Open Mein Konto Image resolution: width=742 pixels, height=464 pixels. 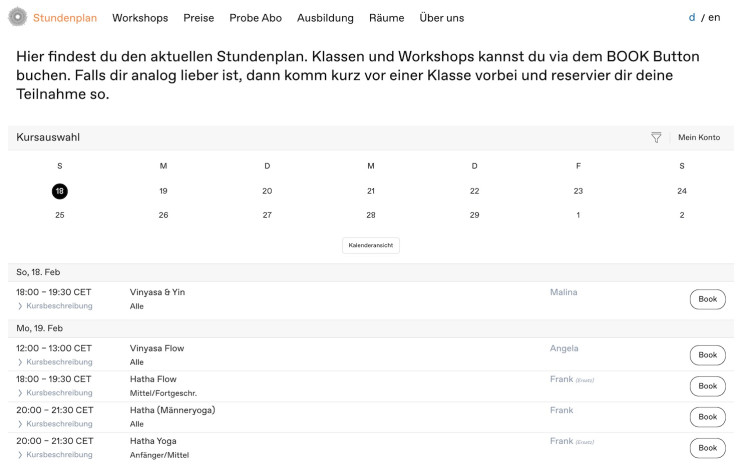tap(699, 138)
